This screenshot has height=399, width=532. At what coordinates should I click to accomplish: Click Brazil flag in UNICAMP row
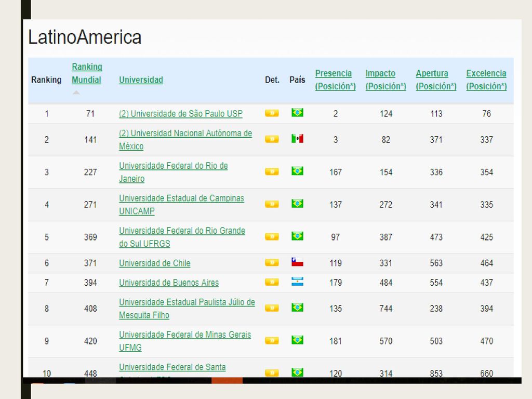click(297, 204)
